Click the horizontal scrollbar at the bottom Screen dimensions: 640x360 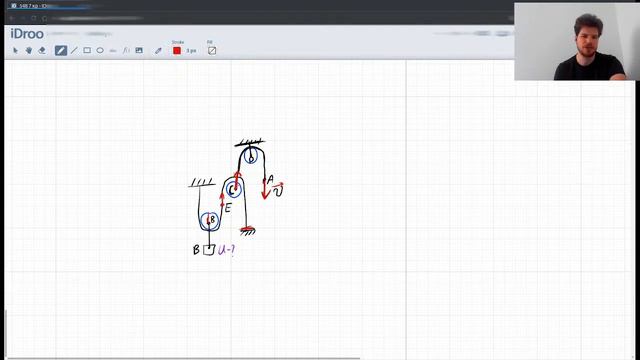point(184,358)
